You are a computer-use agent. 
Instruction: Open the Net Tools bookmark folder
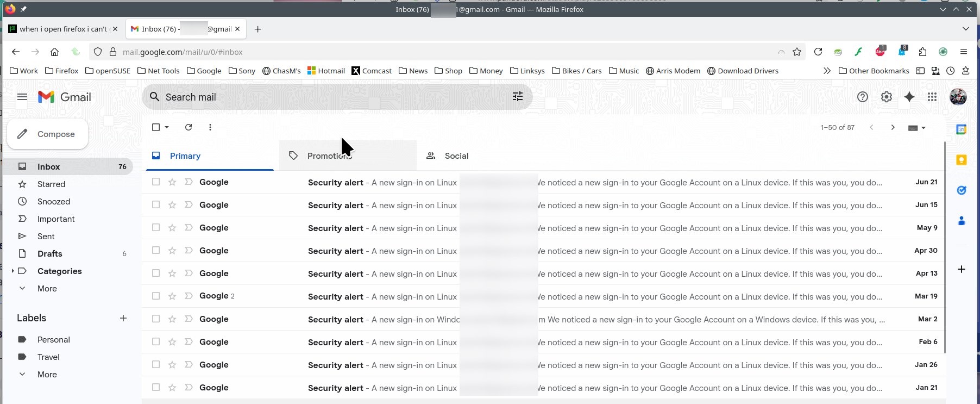pos(159,71)
